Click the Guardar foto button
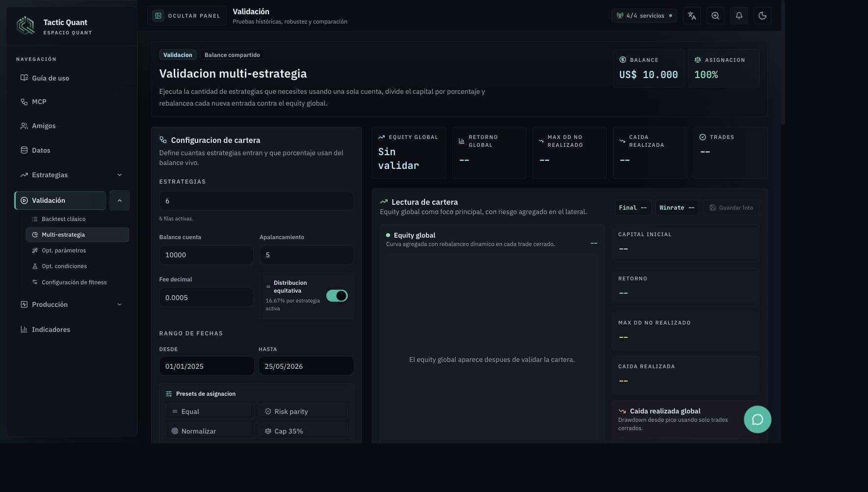 click(x=731, y=208)
